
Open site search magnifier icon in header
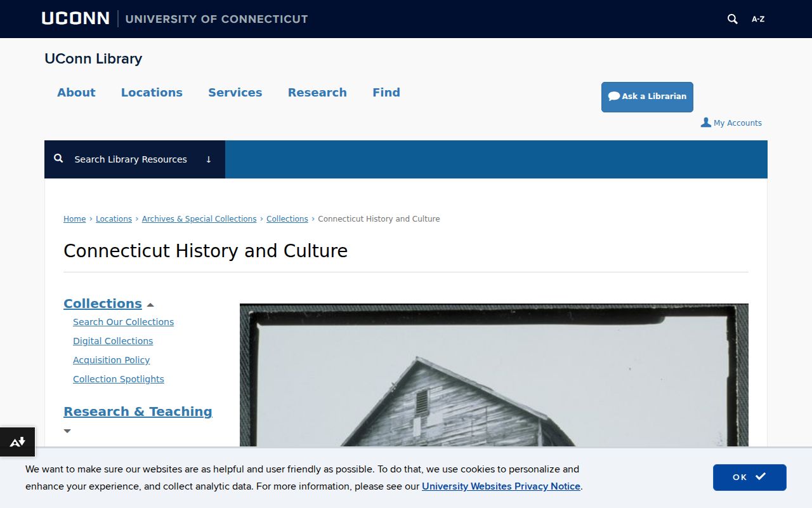pyautogui.click(x=733, y=19)
